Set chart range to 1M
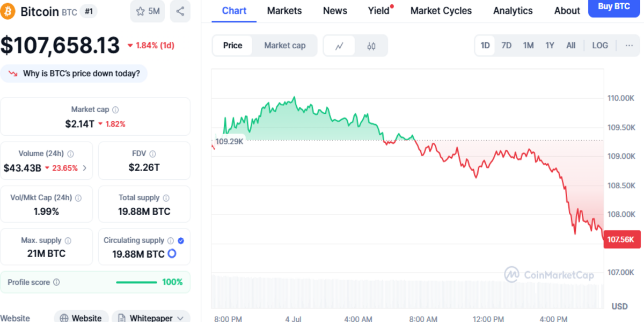This screenshot has height=322, width=644. (528, 46)
